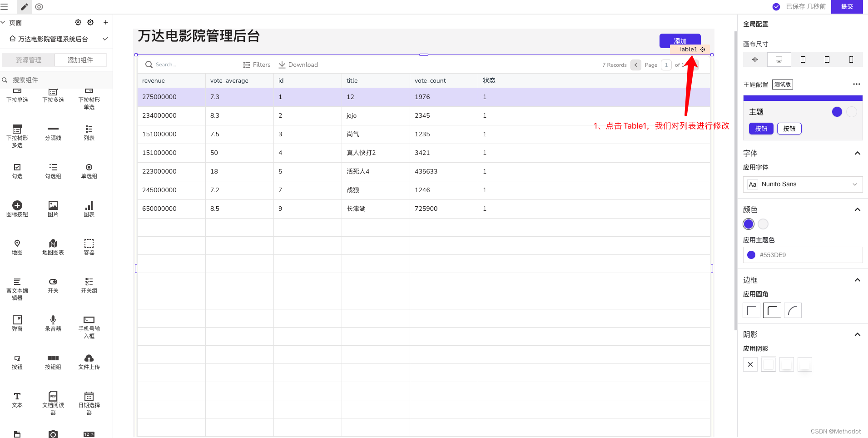The image size is (868, 438).
Task: Click the 添加 button on canvas
Action: point(680,41)
